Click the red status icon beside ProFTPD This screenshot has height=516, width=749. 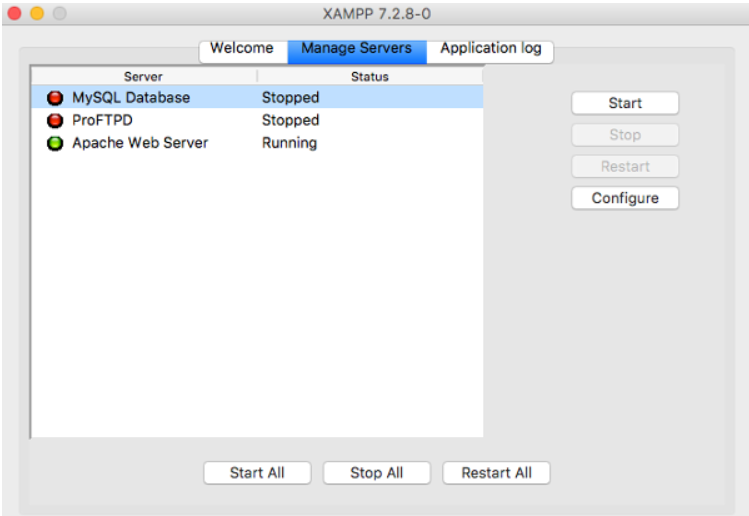[55, 120]
